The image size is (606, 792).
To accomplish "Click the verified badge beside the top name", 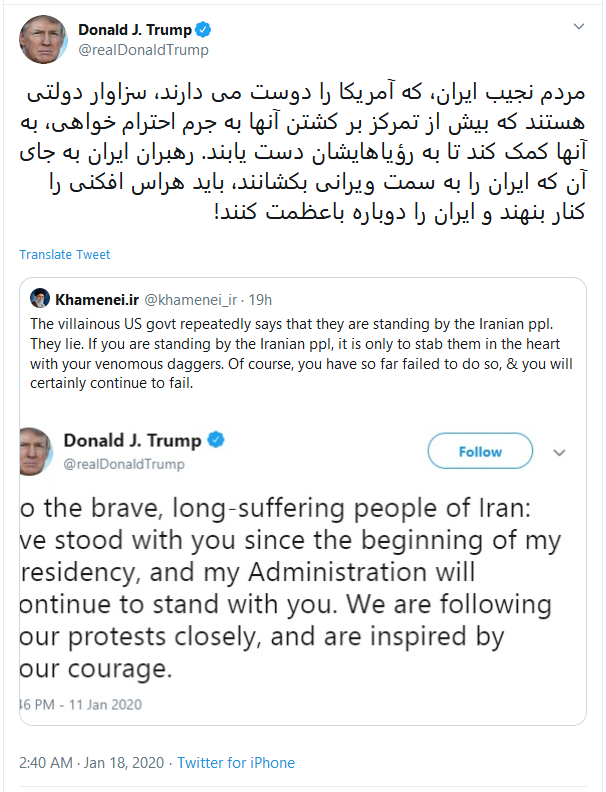I will point(204,29).
